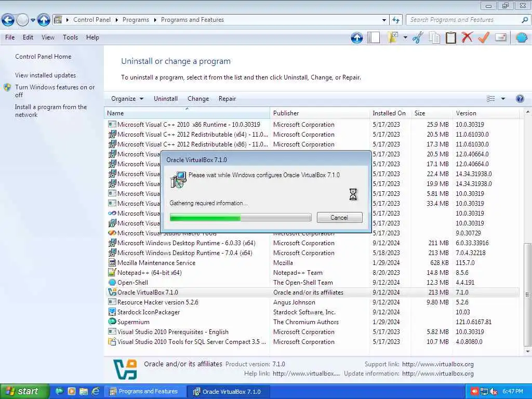Open the recent pages dropdown arrow
Viewport: 532px width, 399px height.
(x=33, y=20)
